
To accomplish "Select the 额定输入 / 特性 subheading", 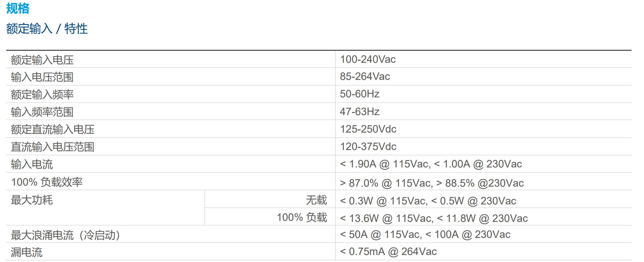I will (x=47, y=29).
